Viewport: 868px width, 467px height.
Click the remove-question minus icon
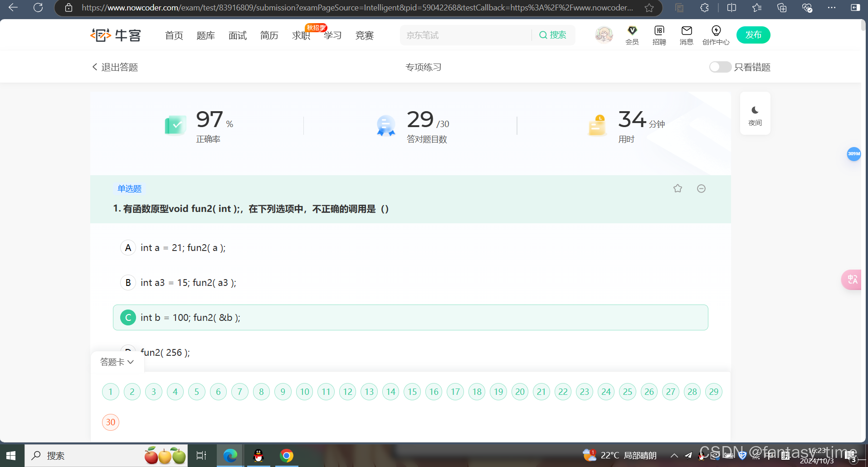(701, 188)
